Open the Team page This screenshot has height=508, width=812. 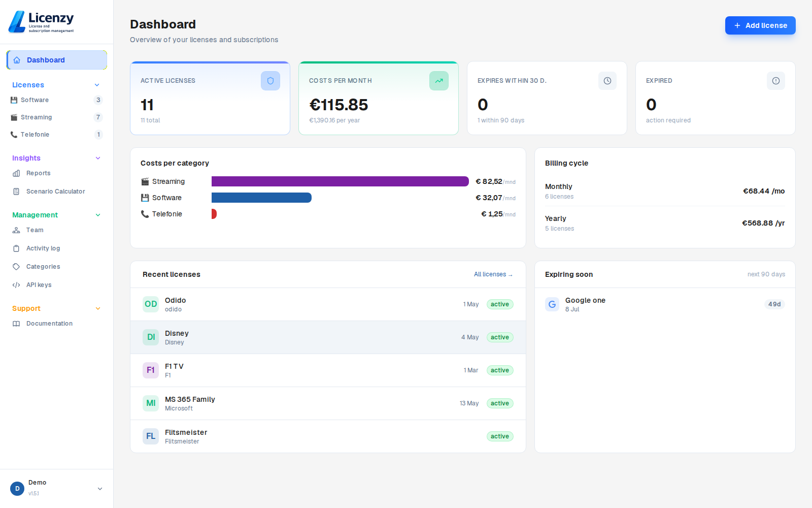point(57,230)
